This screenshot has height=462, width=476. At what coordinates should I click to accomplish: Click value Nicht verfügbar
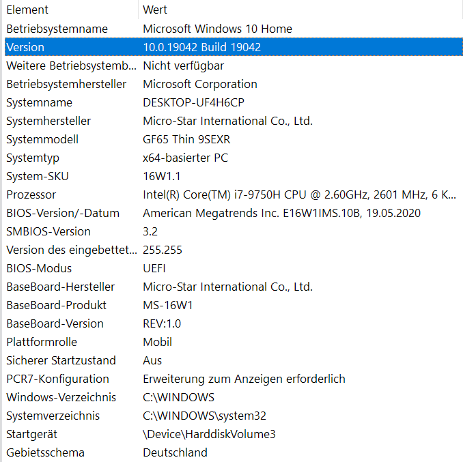point(183,66)
